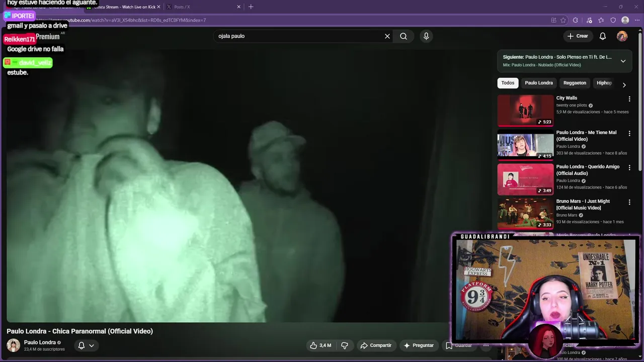Screen dimensions: 644x362
Task: Open browser extensions puzzle icon
Action: 576,20
